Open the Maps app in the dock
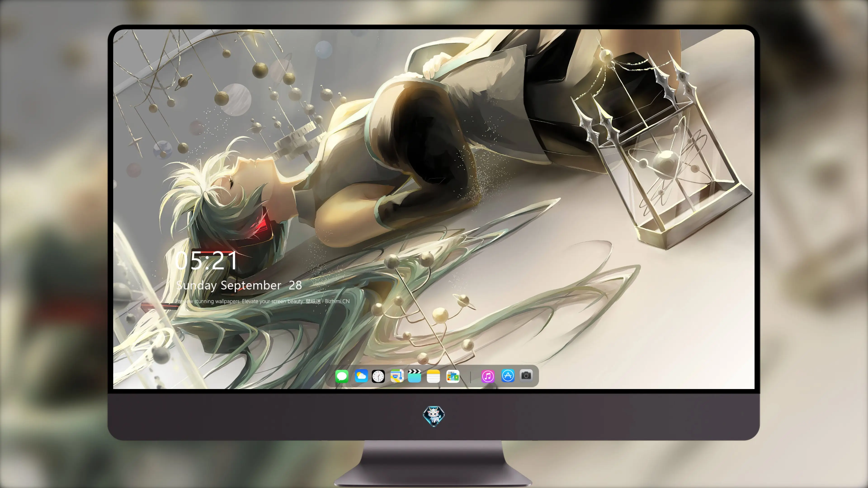 [x=397, y=376]
